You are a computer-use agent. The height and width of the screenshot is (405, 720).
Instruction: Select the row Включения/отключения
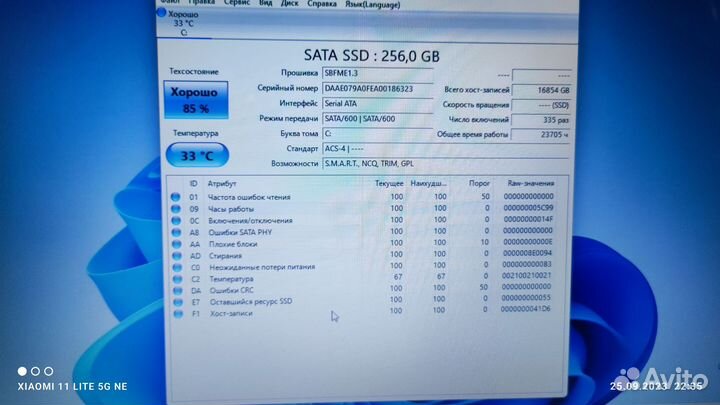363,220
